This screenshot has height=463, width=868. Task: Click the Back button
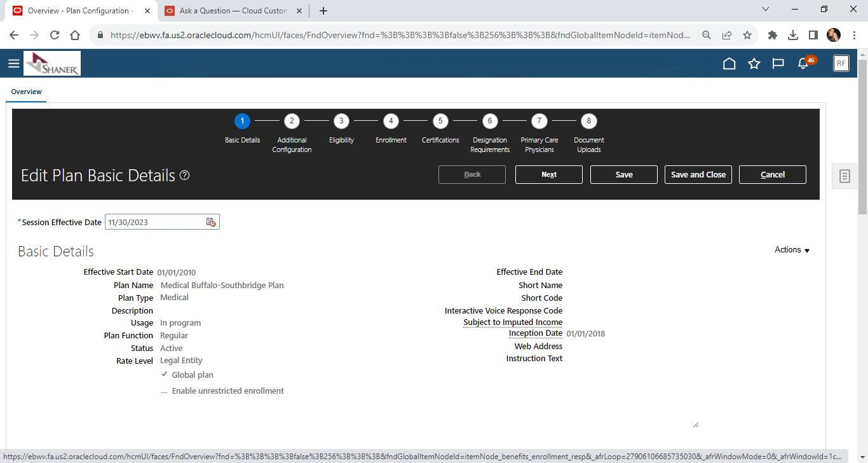click(472, 174)
